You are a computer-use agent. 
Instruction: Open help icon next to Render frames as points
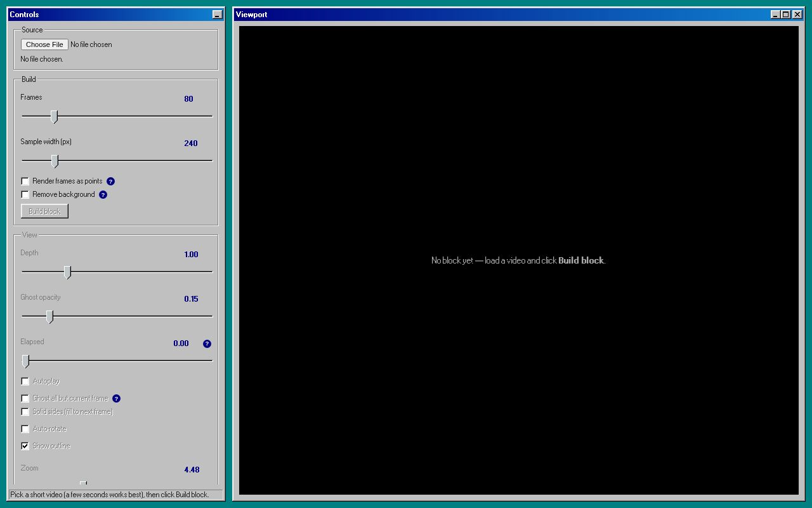[x=111, y=182]
